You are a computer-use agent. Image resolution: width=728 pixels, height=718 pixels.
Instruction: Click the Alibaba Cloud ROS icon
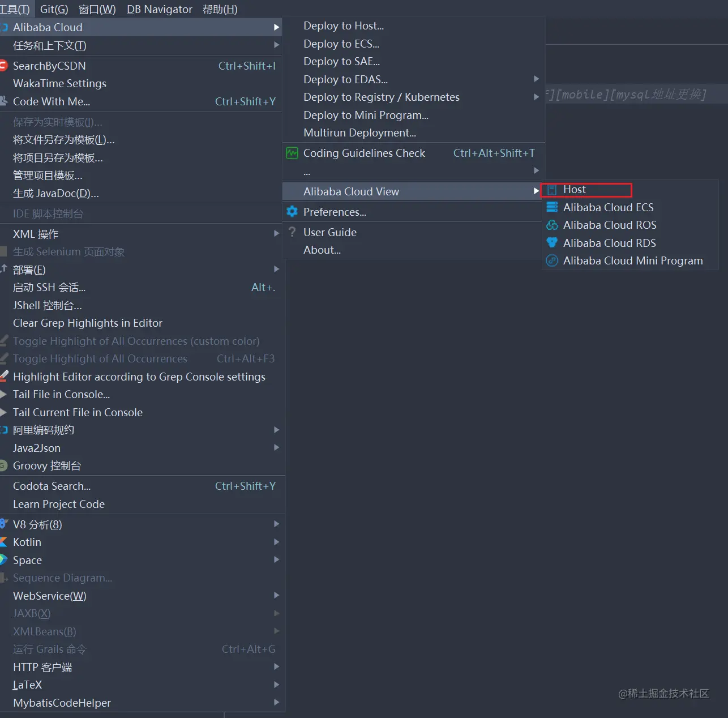(x=552, y=225)
